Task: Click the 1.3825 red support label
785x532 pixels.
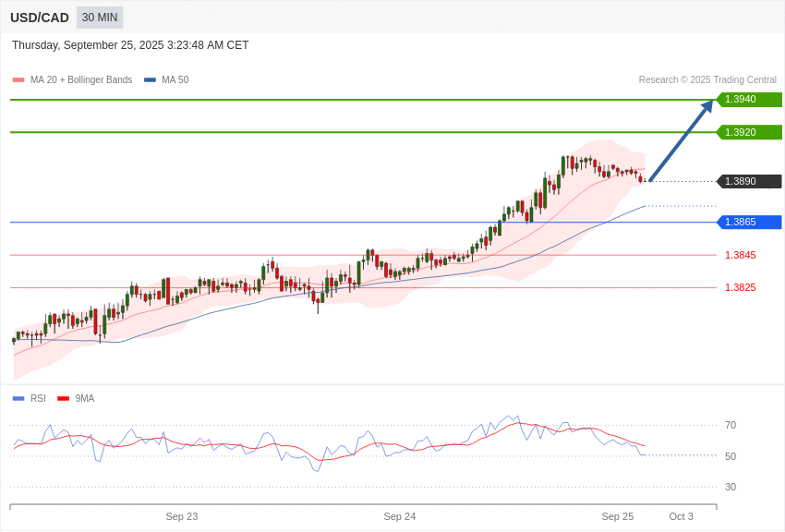Action: tap(740, 288)
